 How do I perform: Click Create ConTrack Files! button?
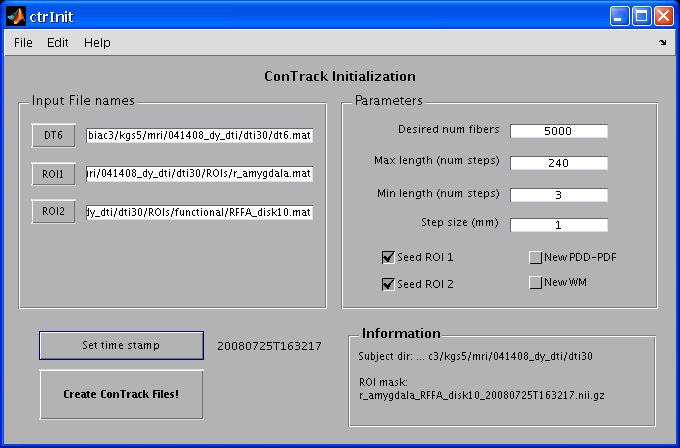[x=121, y=394]
